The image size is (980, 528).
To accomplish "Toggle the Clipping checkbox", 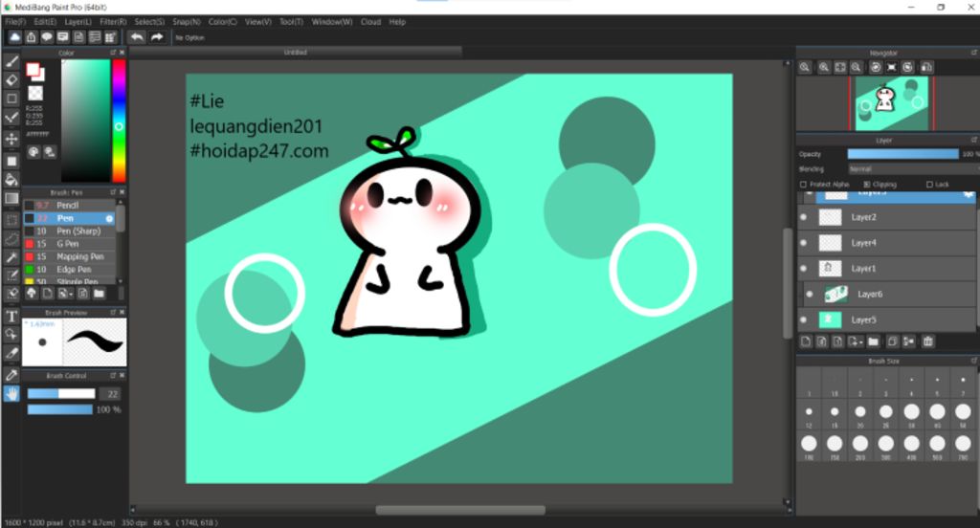I will point(866,185).
